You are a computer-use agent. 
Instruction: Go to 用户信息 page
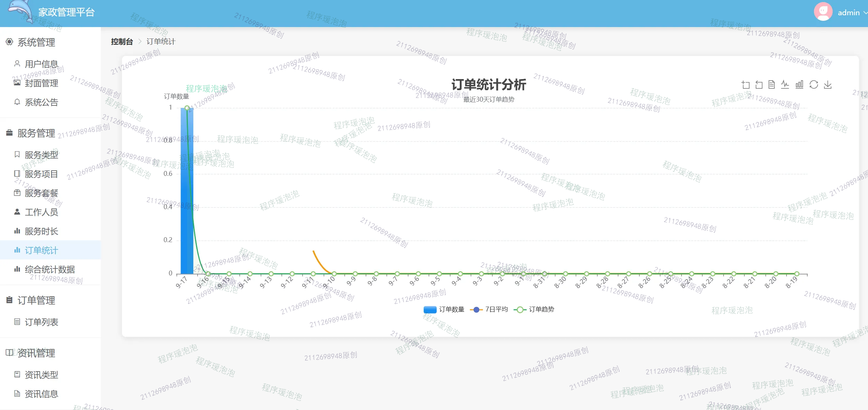tap(41, 64)
